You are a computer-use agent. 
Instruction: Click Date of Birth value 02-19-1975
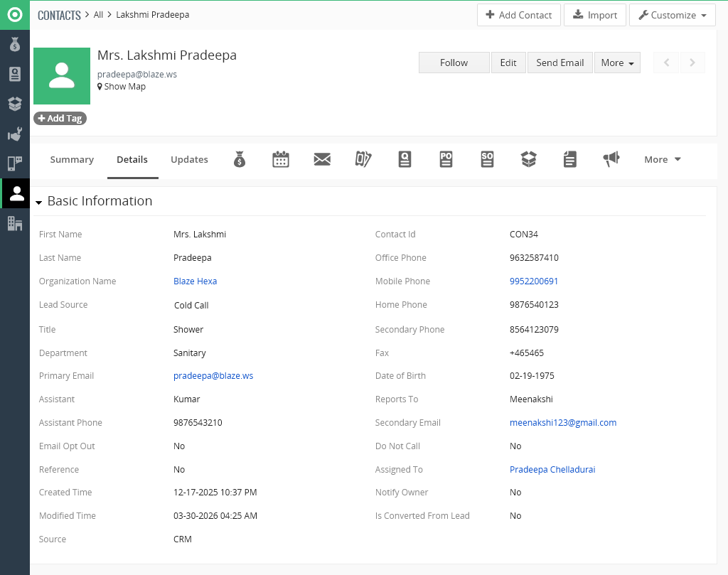click(x=532, y=376)
